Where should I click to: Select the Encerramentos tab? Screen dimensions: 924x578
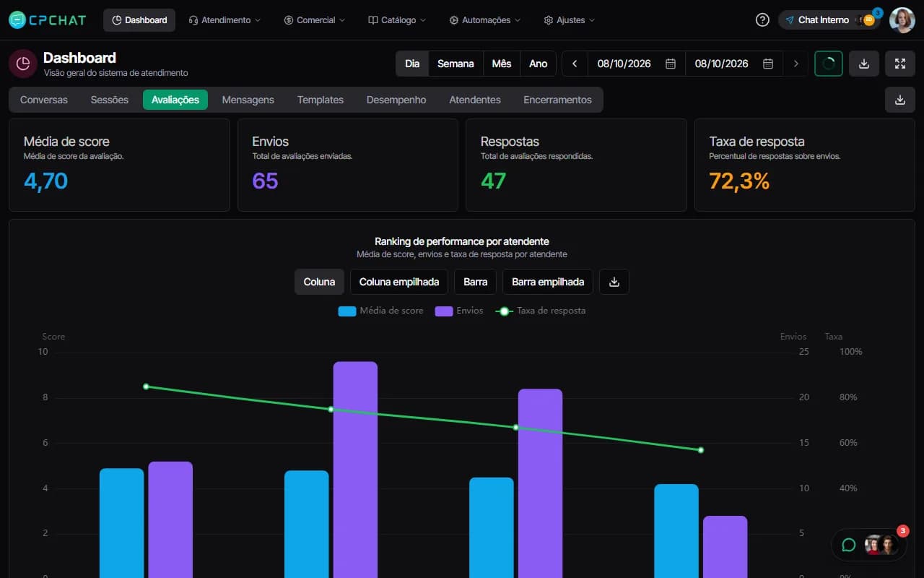click(557, 100)
